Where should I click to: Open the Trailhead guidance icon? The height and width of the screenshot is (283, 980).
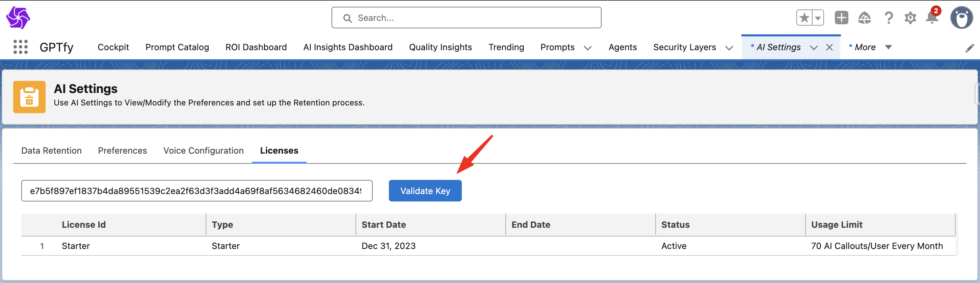point(864,18)
